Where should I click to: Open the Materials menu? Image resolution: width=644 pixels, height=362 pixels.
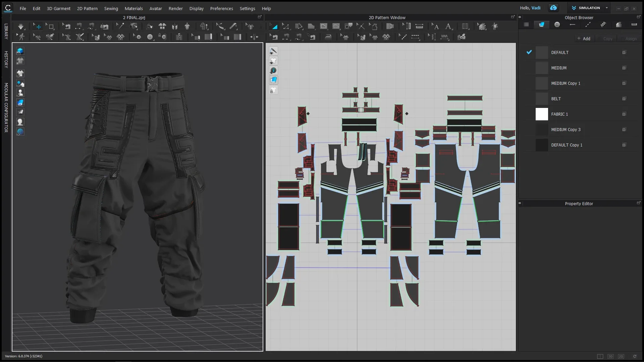[x=133, y=8]
